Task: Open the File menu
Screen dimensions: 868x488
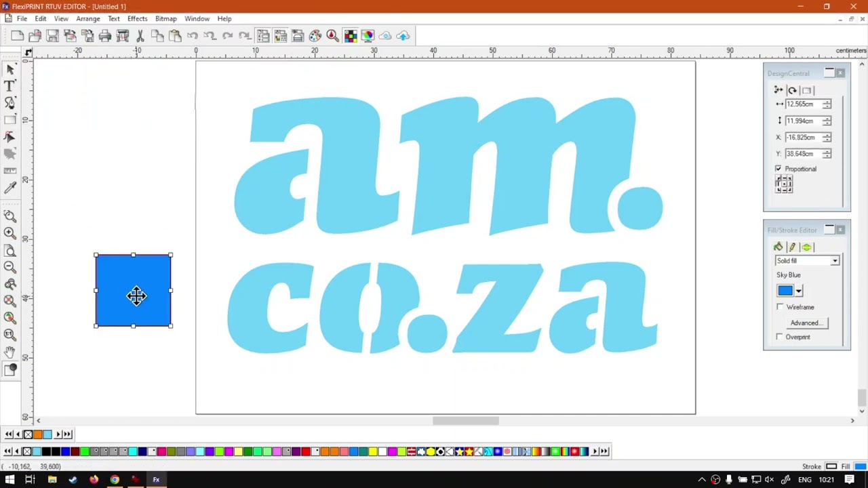Action: 22,19
